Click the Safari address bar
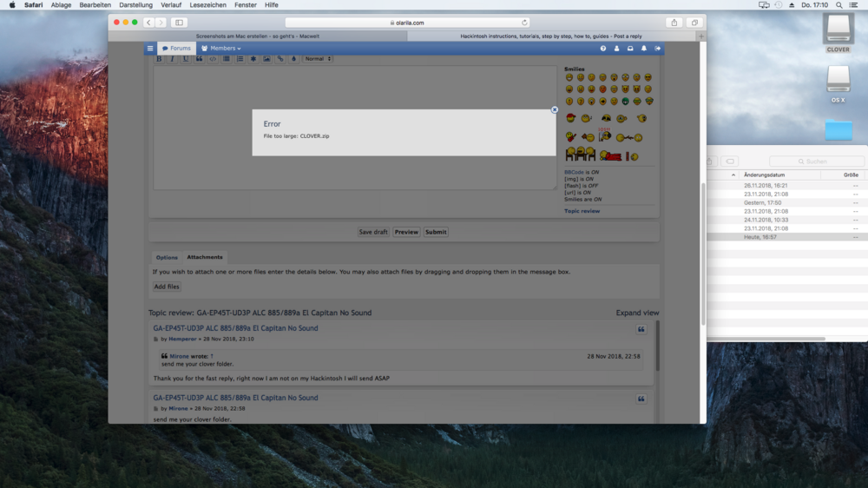Image resolution: width=868 pixels, height=488 pixels. (x=407, y=23)
